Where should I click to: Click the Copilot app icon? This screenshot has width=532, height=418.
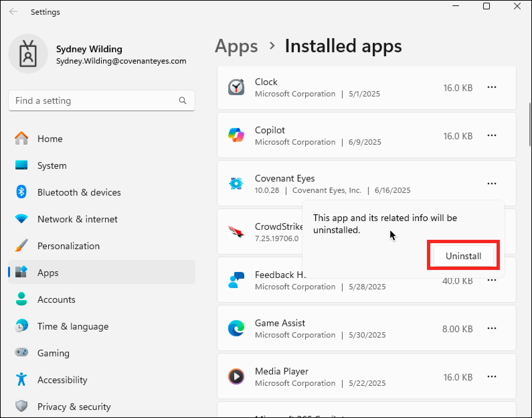point(236,135)
